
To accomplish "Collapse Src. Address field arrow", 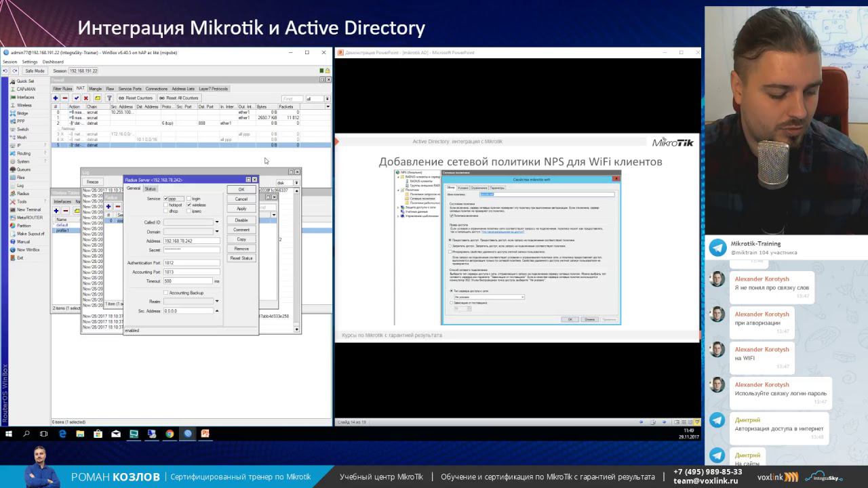I will [217, 311].
